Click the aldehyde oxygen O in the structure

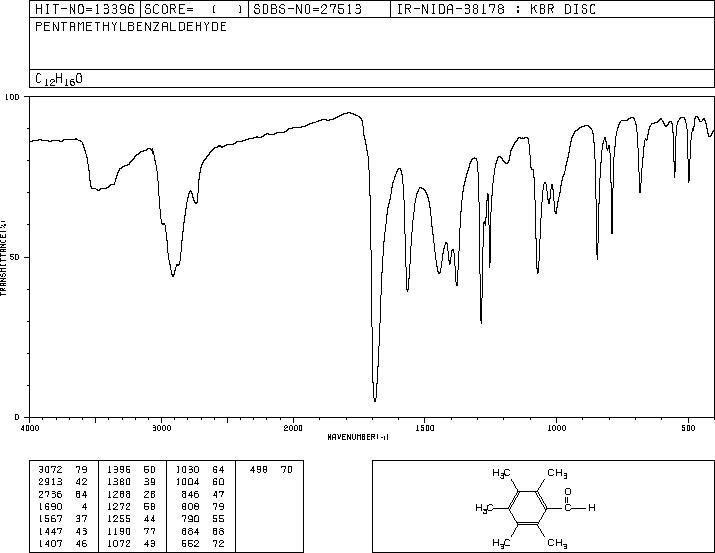[568, 492]
